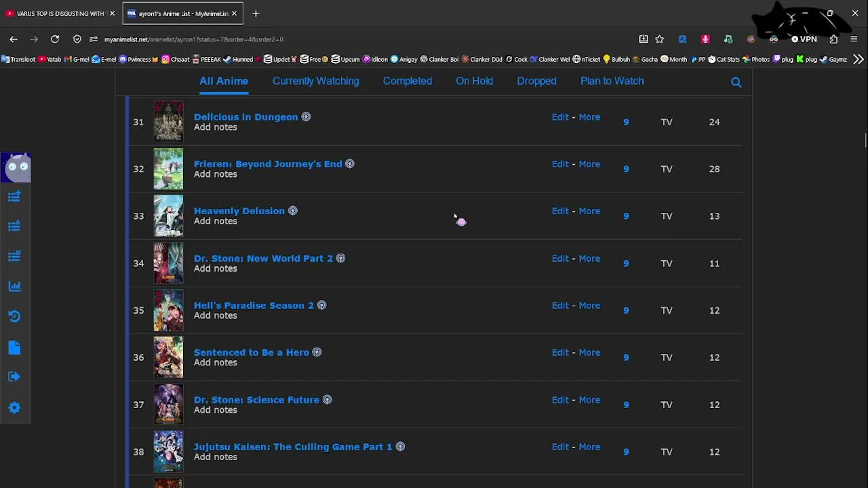This screenshot has height=488, width=868.
Task: Reload the page with the refresh icon
Action: pyautogui.click(x=55, y=39)
